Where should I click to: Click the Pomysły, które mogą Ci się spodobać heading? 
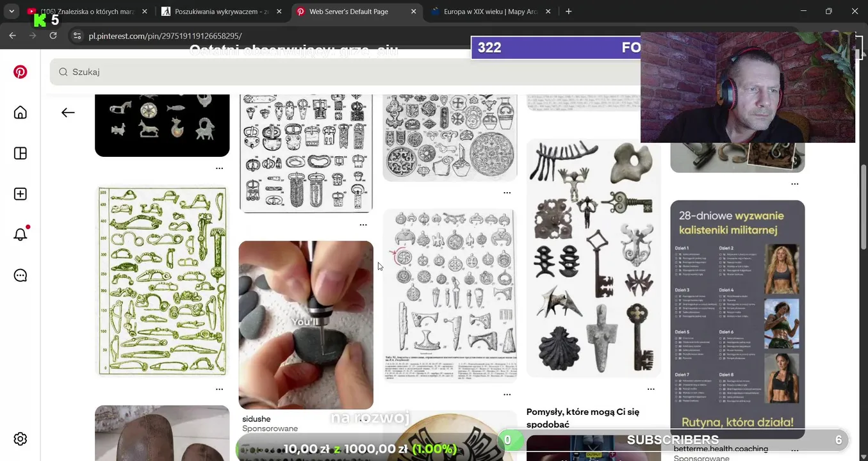pos(583,417)
